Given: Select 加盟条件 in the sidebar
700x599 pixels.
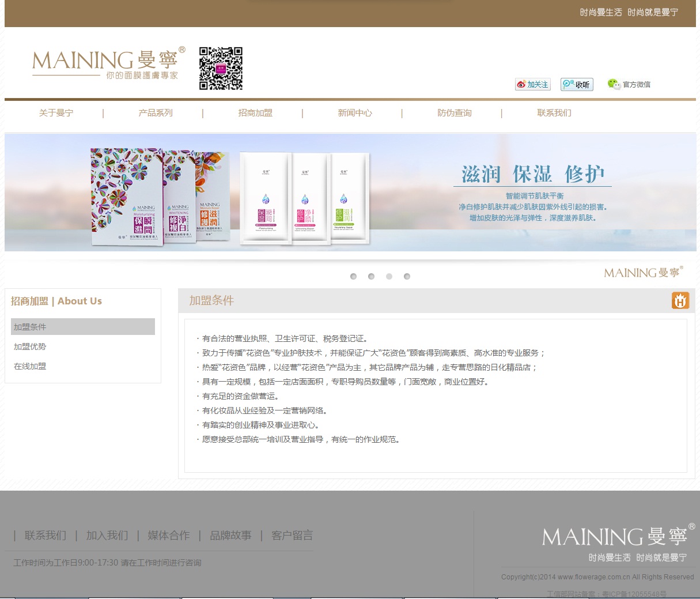Looking at the screenshot, I should tap(82, 327).
